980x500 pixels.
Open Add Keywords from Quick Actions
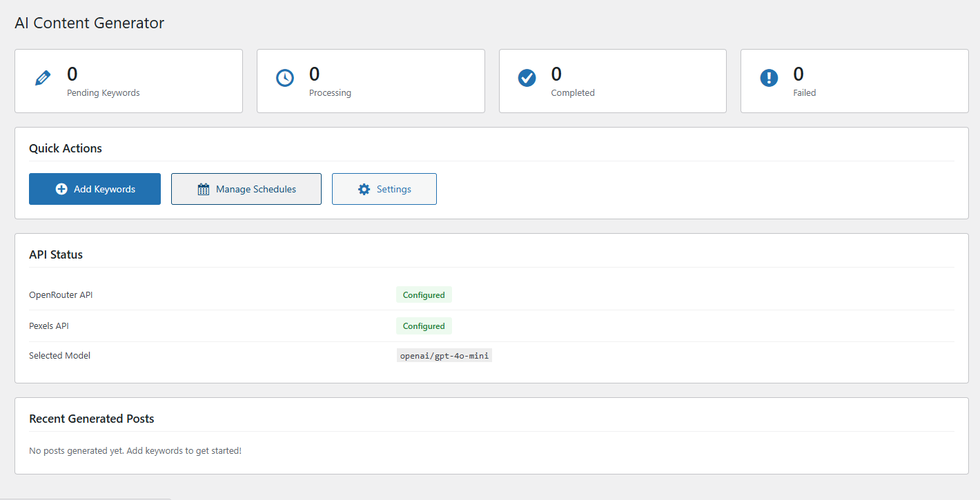pos(95,188)
